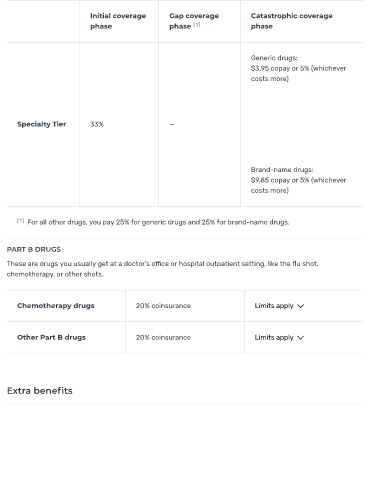Click the Initial coverage phase column header
The image size is (370, 480).
[118, 21]
